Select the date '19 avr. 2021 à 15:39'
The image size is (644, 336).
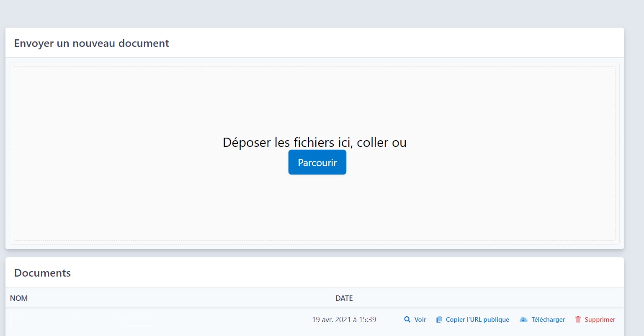click(x=344, y=320)
